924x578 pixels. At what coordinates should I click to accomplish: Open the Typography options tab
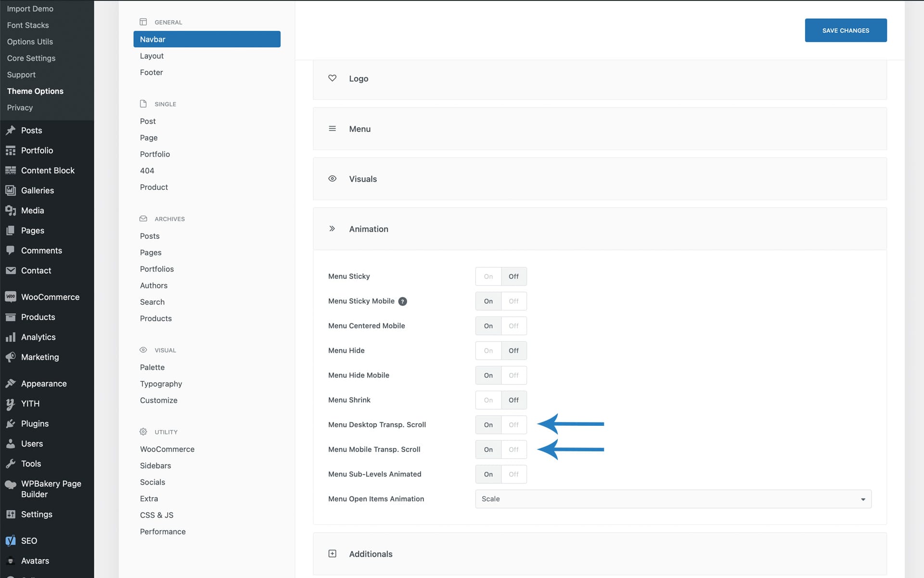(x=161, y=384)
